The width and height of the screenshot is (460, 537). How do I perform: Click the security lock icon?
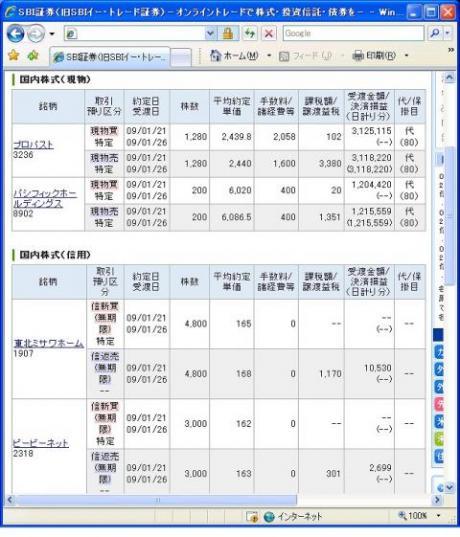click(228, 34)
